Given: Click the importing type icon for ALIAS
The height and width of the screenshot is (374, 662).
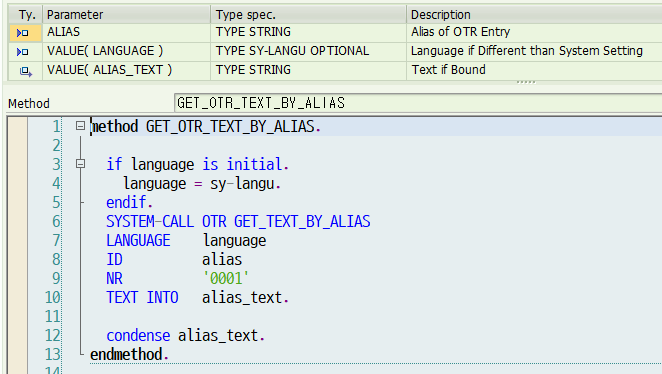Looking at the screenshot, I should [x=23, y=33].
